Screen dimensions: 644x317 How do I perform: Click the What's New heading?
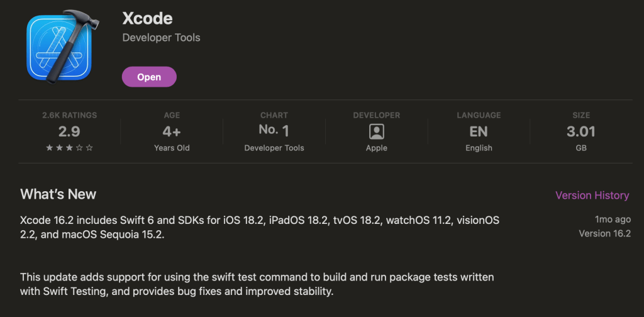click(x=58, y=194)
